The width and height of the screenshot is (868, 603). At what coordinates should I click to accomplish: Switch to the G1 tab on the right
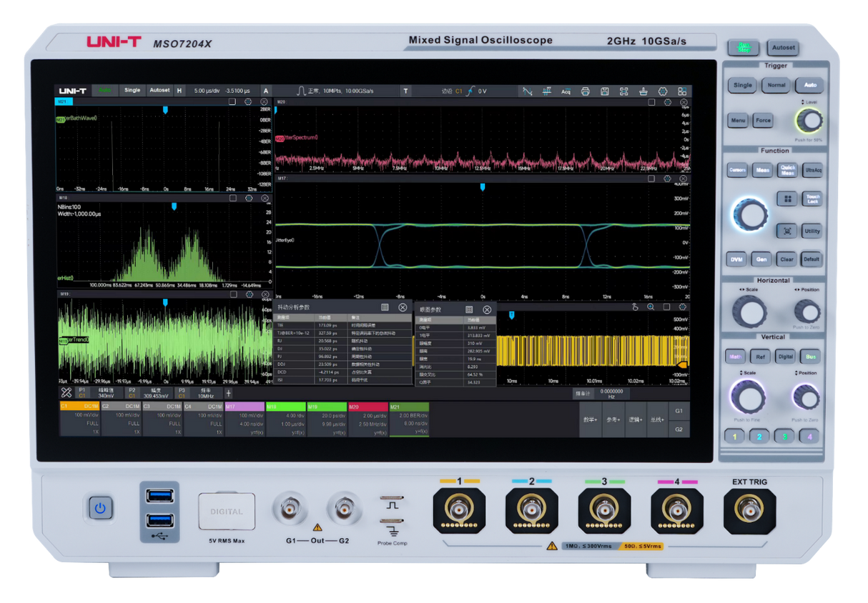coord(679,411)
